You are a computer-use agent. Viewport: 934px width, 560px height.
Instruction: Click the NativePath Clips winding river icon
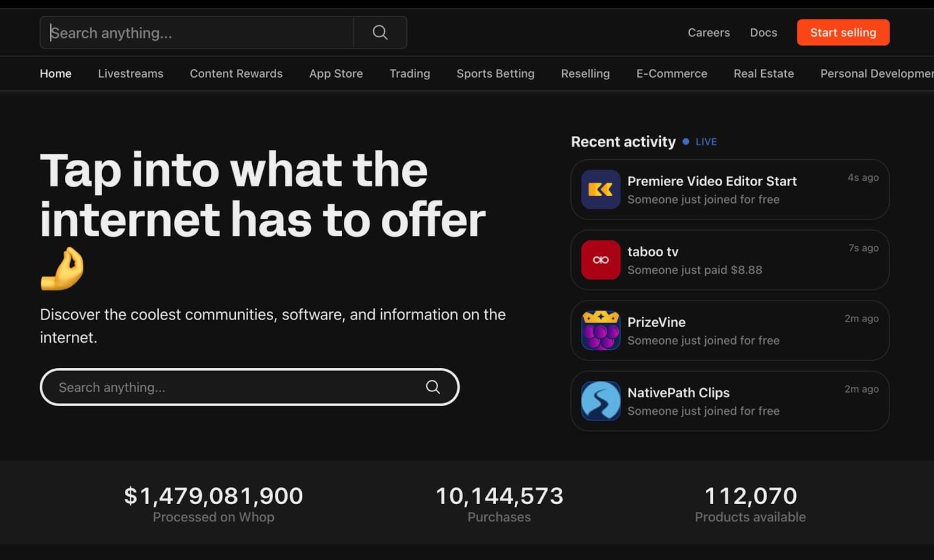pyautogui.click(x=600, y=401)
